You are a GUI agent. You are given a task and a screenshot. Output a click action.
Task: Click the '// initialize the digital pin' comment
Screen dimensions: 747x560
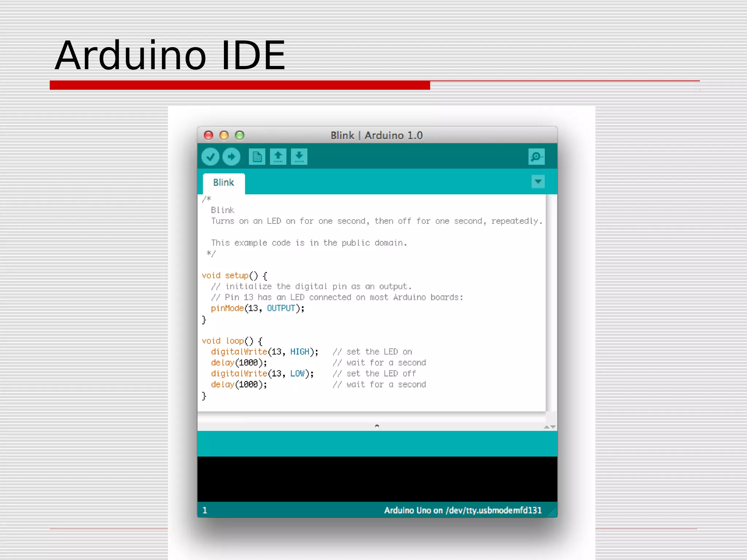click(311, 287)
